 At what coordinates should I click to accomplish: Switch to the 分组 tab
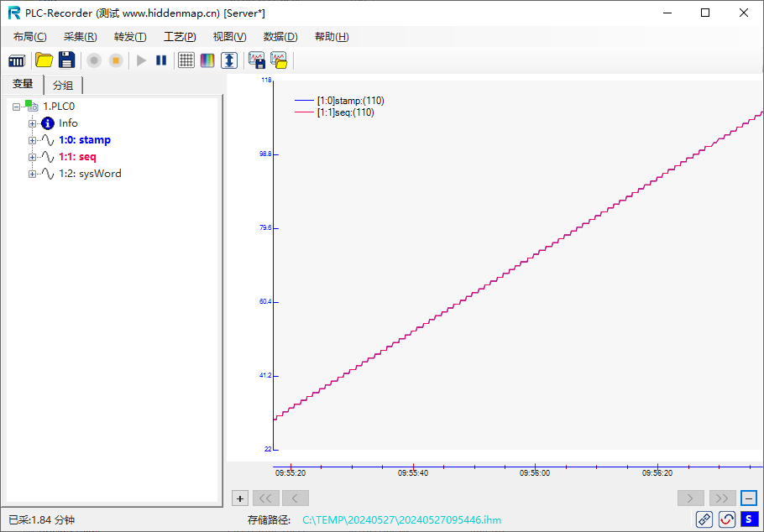(63, 86)
